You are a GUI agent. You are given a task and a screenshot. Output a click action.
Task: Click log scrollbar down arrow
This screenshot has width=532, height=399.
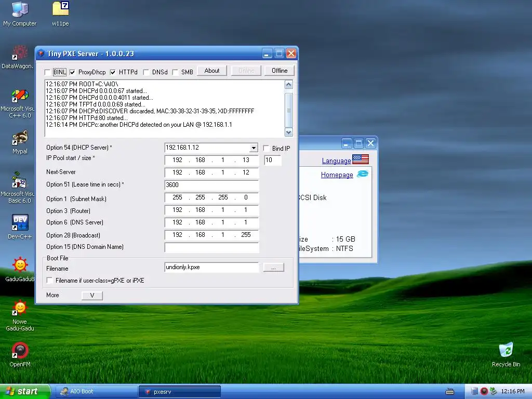[288, 132]
